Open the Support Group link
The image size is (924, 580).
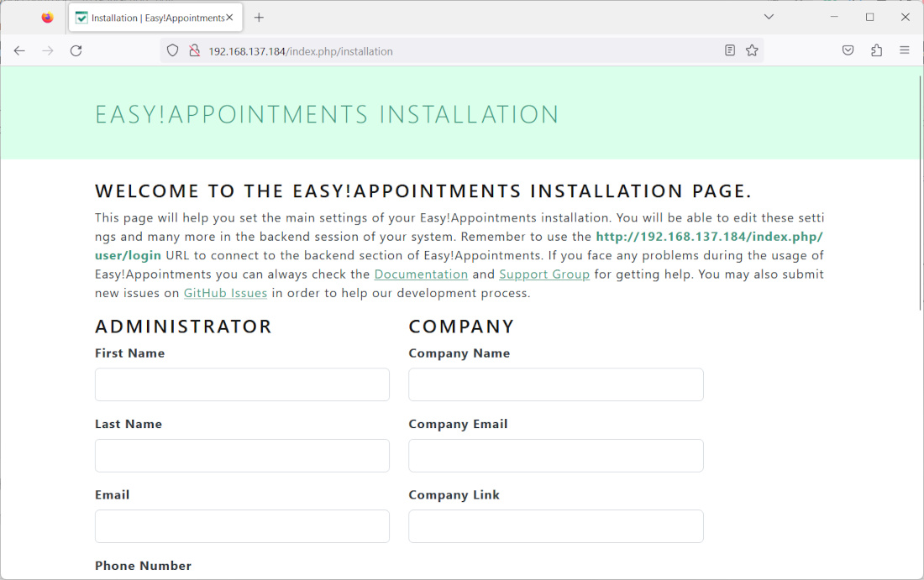[544, 274]
